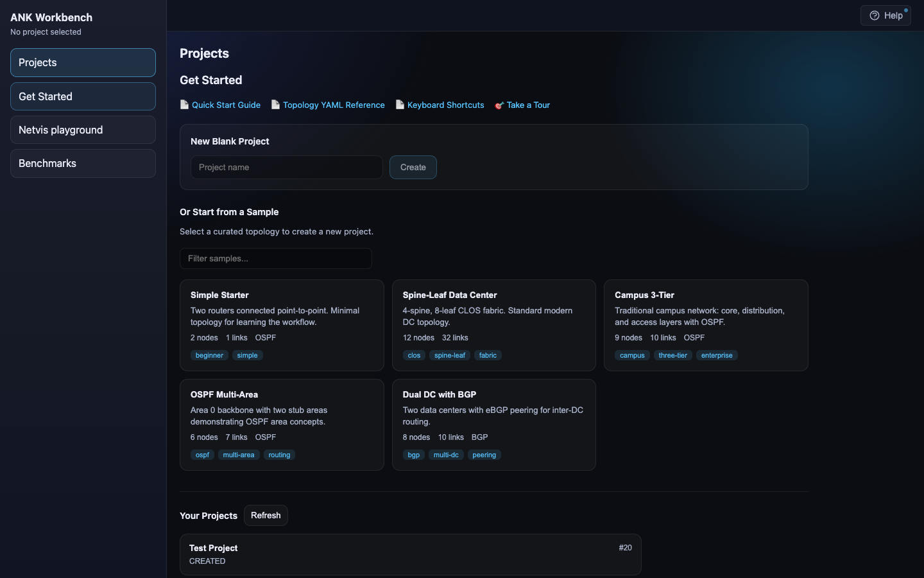924x578 pixels.
Task: Click the Filter samples search box
Action: pos(276,259)
